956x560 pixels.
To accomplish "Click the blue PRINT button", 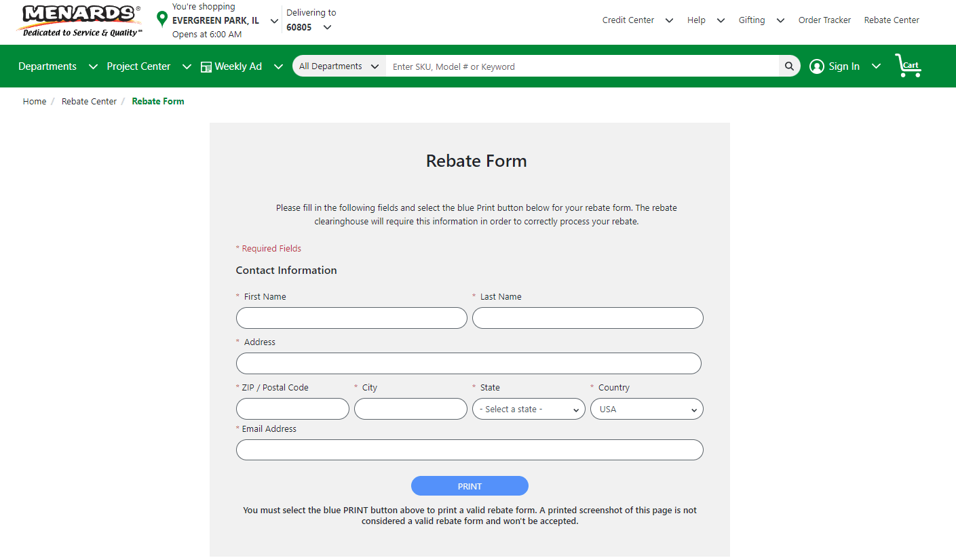I will (469, 485).
